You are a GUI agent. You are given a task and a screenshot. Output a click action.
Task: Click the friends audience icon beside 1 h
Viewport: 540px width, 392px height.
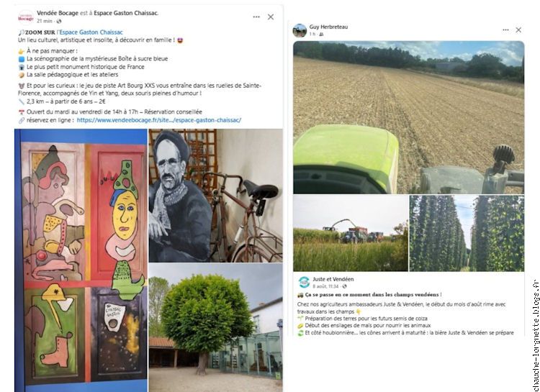[x=321, y=34]
